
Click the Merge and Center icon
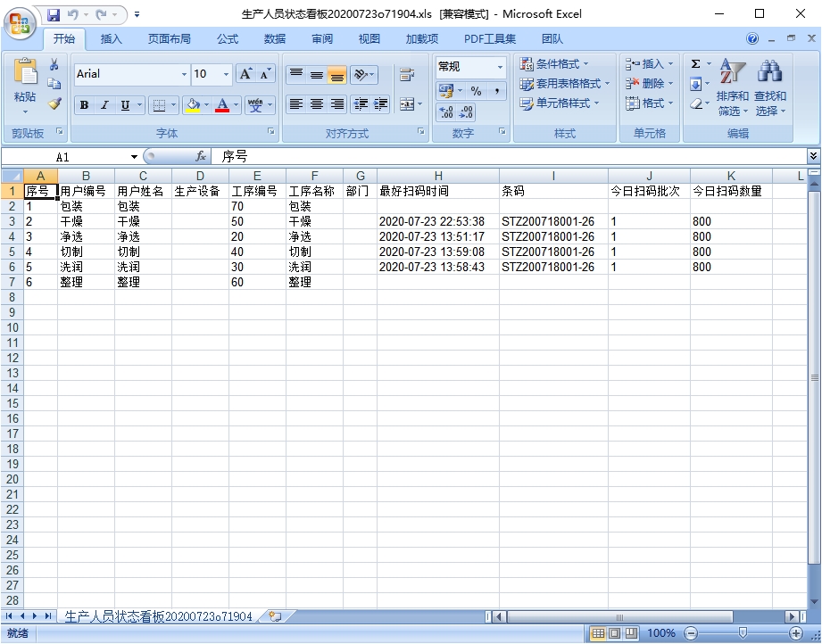409,104
